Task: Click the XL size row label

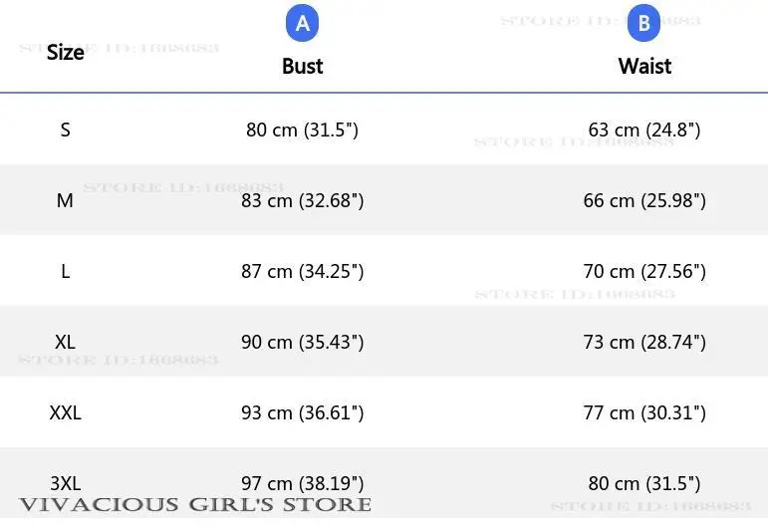Action: 66,342
